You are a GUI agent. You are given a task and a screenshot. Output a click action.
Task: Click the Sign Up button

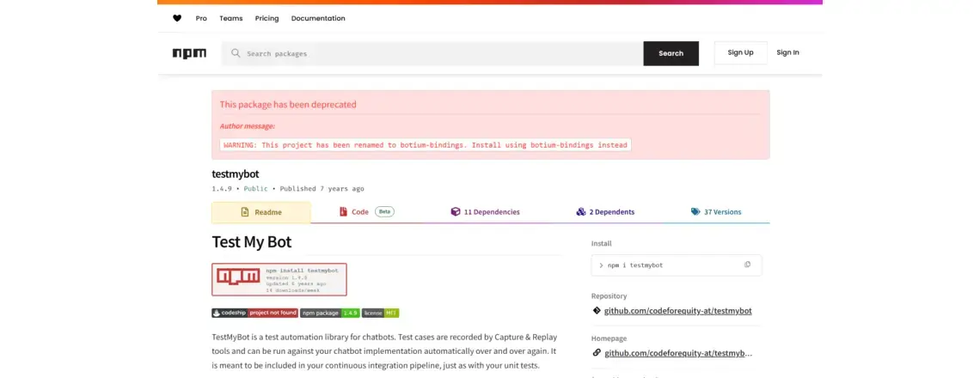(x=740, y=52)
